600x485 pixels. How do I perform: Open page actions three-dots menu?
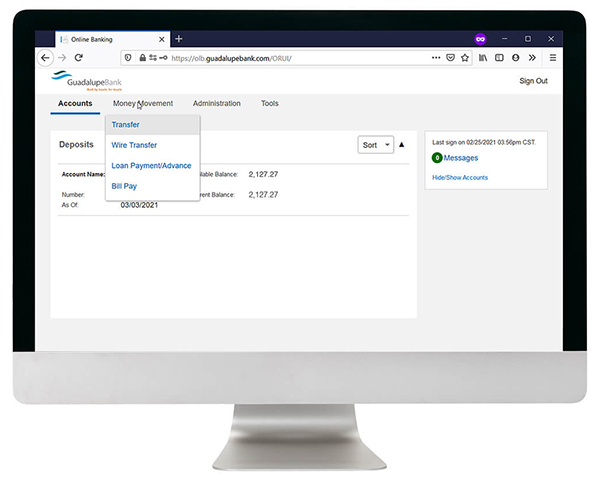(x=436, y=58)
